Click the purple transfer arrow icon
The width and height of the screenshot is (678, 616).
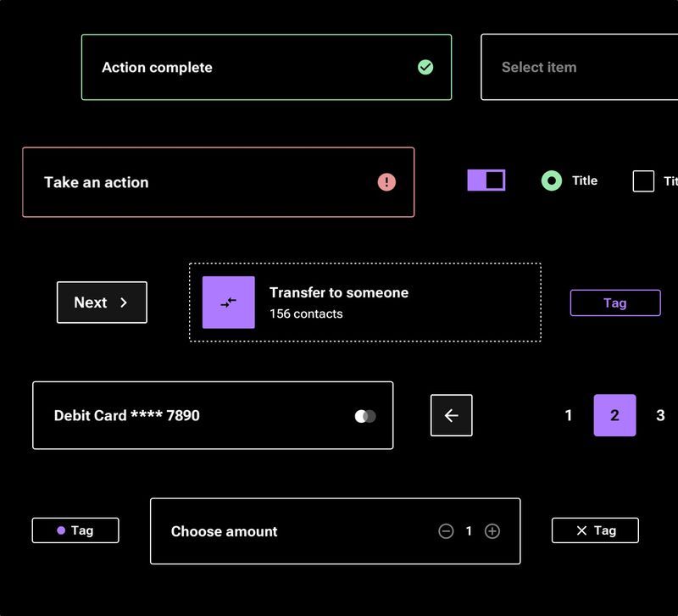click(x=227, y=302)
